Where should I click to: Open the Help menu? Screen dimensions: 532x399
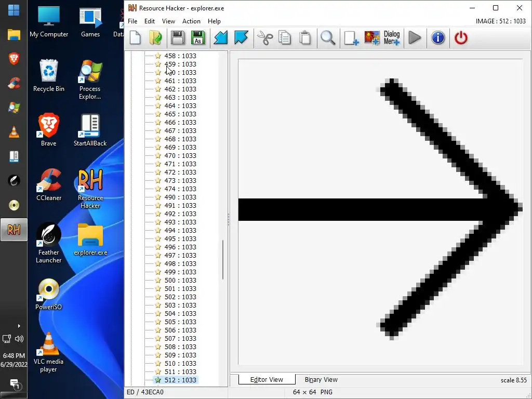tap(214, 21)
